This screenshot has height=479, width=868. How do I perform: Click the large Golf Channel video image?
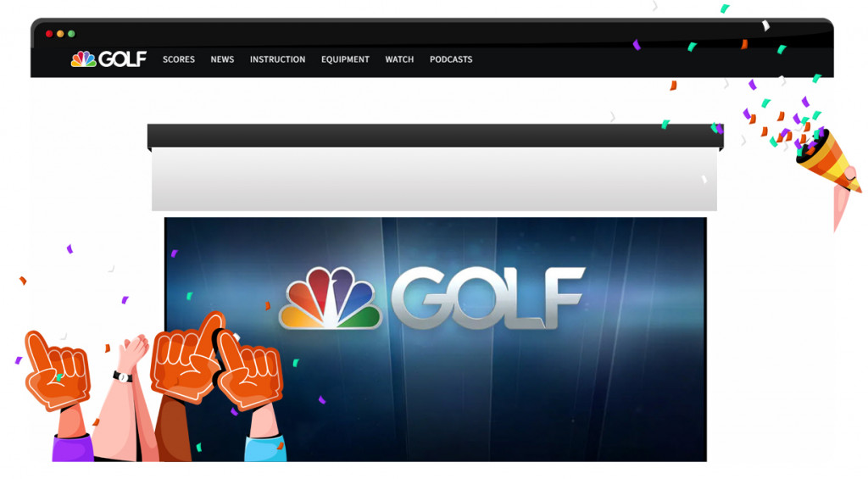(x=435, y=339)
